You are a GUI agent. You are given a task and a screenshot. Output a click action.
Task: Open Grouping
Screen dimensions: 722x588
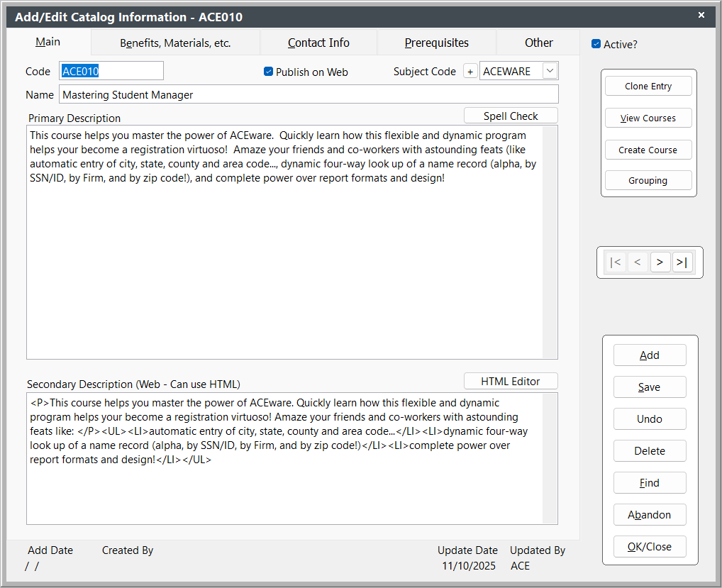[648, 180]
